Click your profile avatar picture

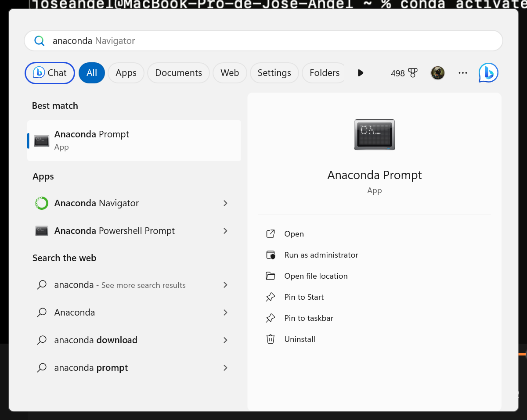coord(437,73)
